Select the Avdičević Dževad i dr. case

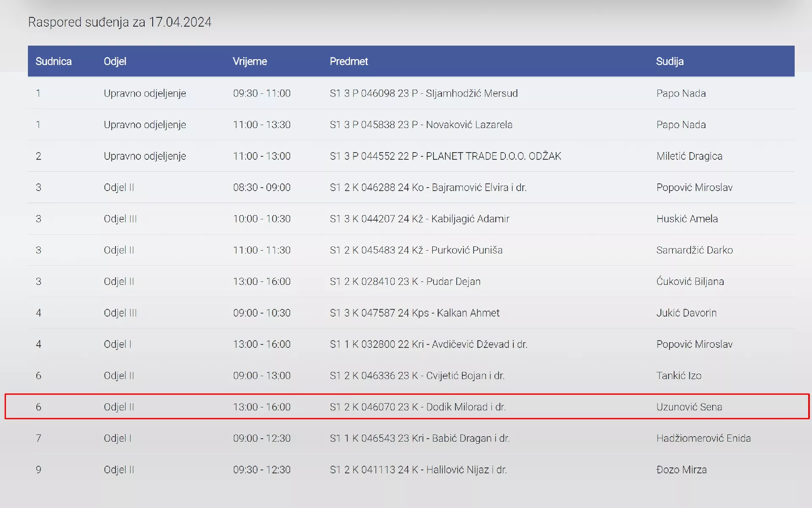(x=428, y=344)
